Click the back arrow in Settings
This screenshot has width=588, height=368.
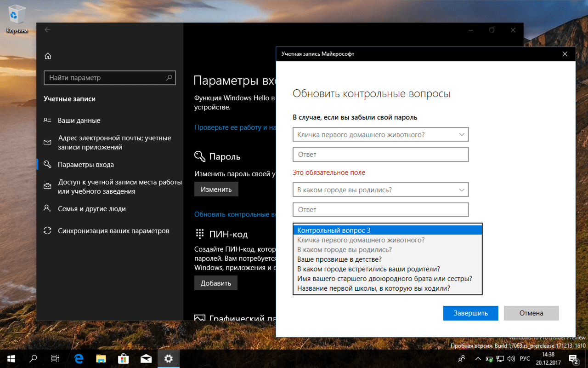coord(47,29)
